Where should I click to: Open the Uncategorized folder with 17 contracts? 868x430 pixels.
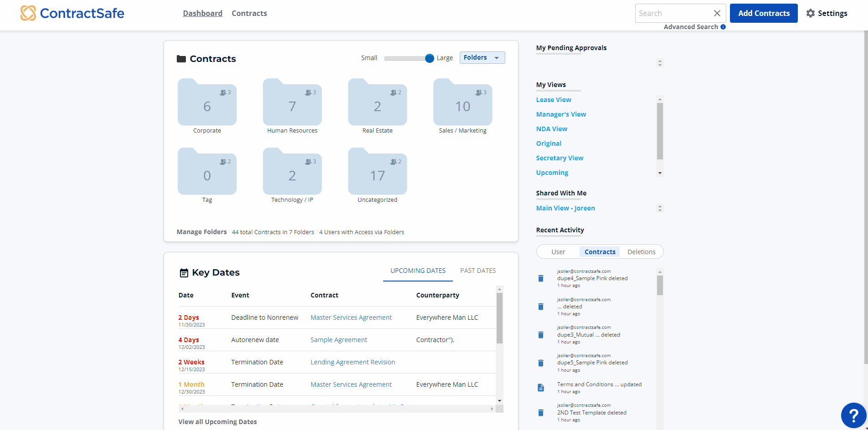377,172
